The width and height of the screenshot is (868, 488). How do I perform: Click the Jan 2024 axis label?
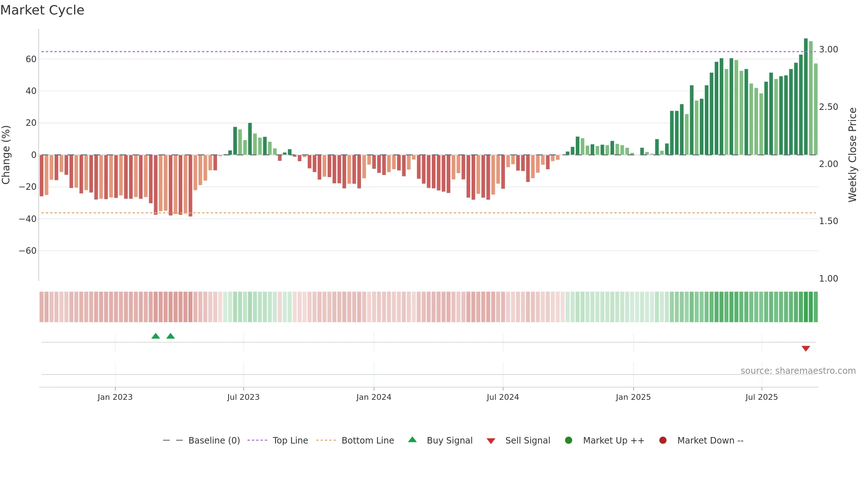pyautogui.click(x=374, y=397)
